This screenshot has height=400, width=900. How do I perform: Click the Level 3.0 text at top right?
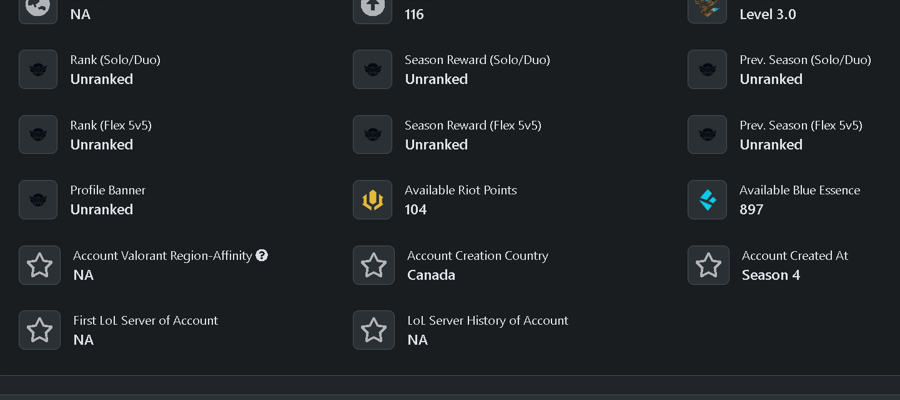pos(767,14)
